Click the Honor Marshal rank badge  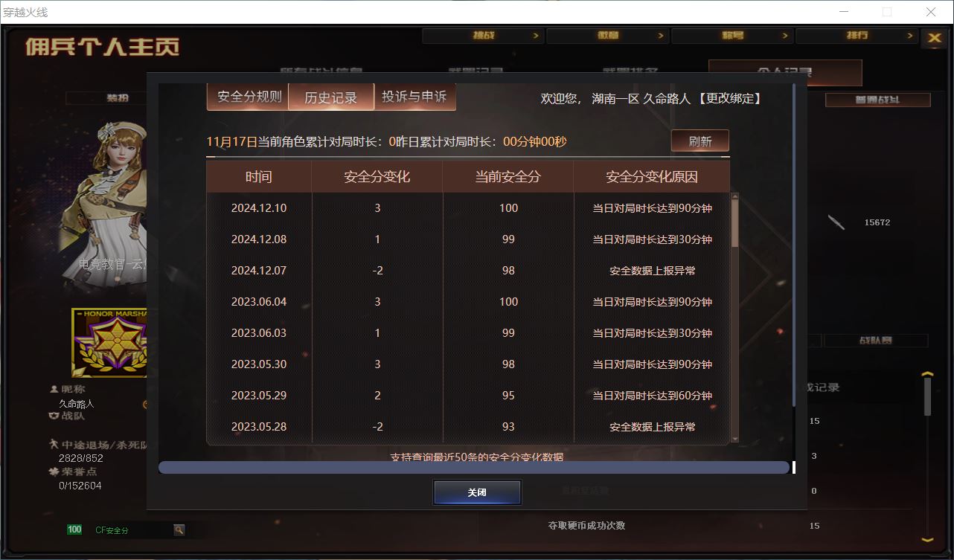point(109,343)
